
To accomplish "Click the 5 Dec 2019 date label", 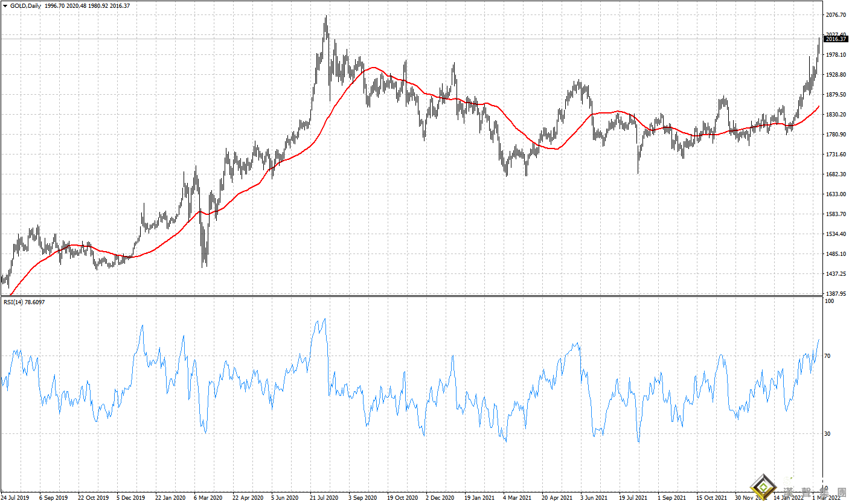I will 130,498.
